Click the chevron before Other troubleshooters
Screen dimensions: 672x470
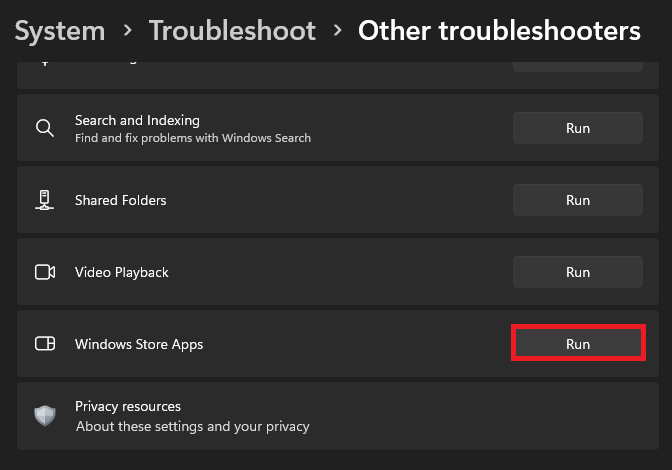point(337,32)
